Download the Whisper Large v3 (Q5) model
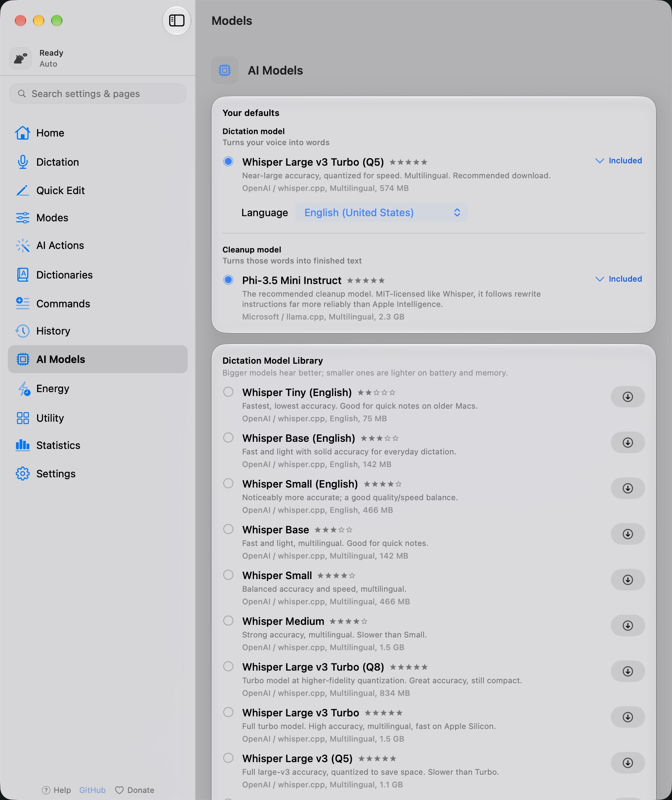672x800 pixels. [x=627, y=763]
